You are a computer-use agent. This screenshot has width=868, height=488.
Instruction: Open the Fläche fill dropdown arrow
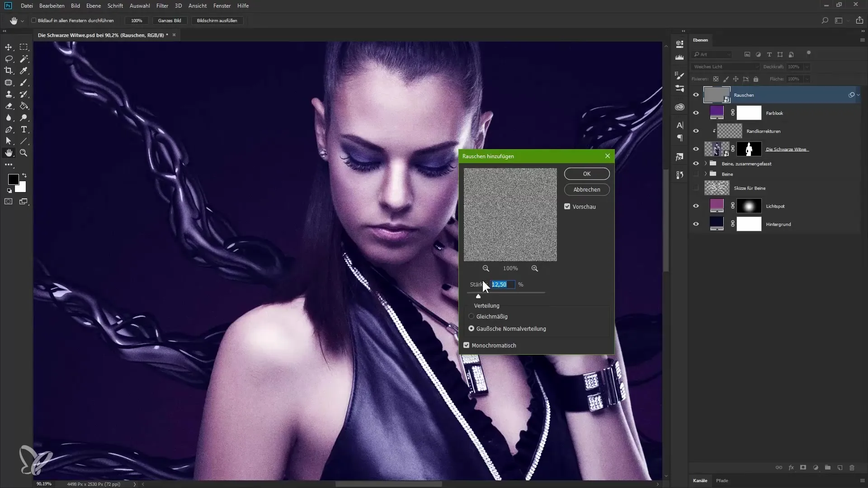point(807,79)
